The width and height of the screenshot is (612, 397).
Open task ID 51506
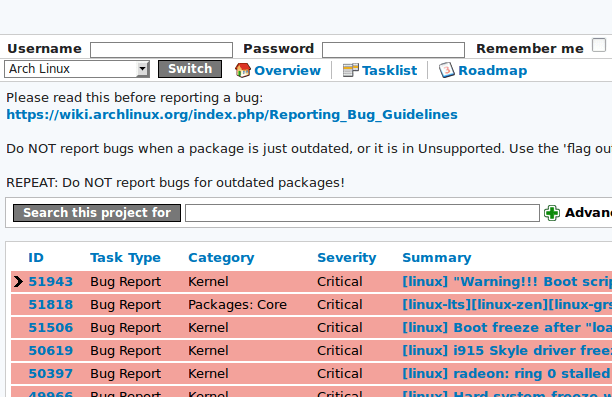pos(51,328)
